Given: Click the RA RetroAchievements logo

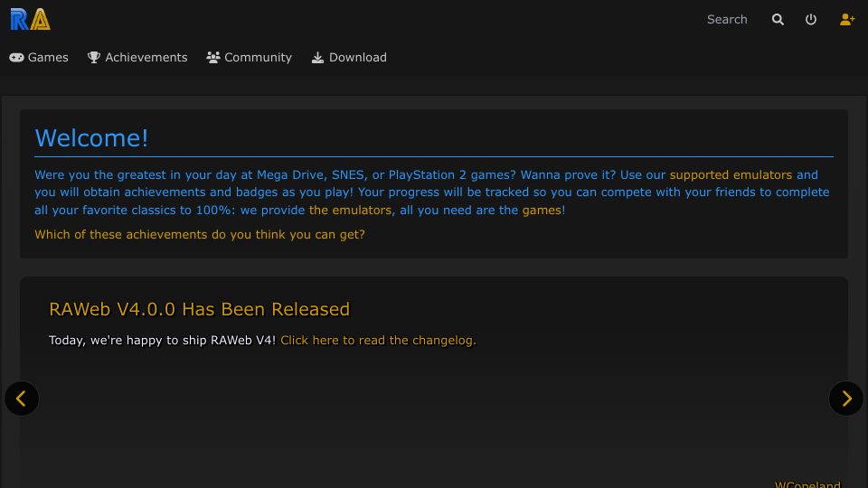Looking at the screenshot, I should tap(31, 19).
